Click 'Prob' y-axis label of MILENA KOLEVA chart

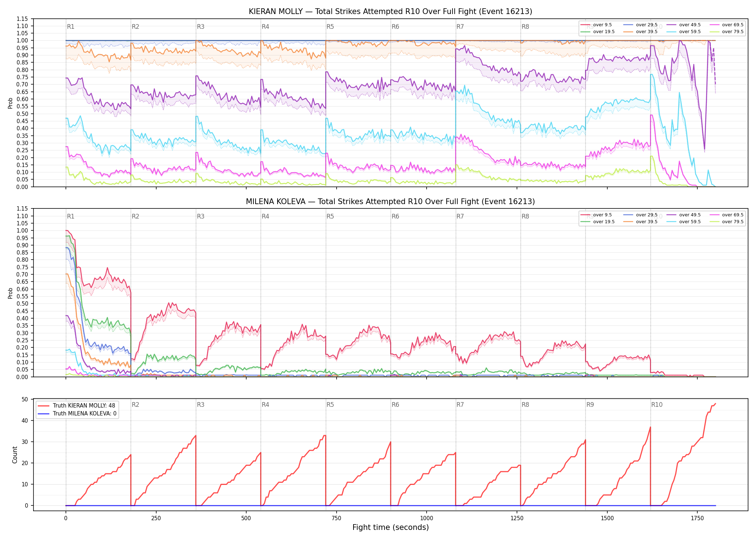(x=10, y=293)
